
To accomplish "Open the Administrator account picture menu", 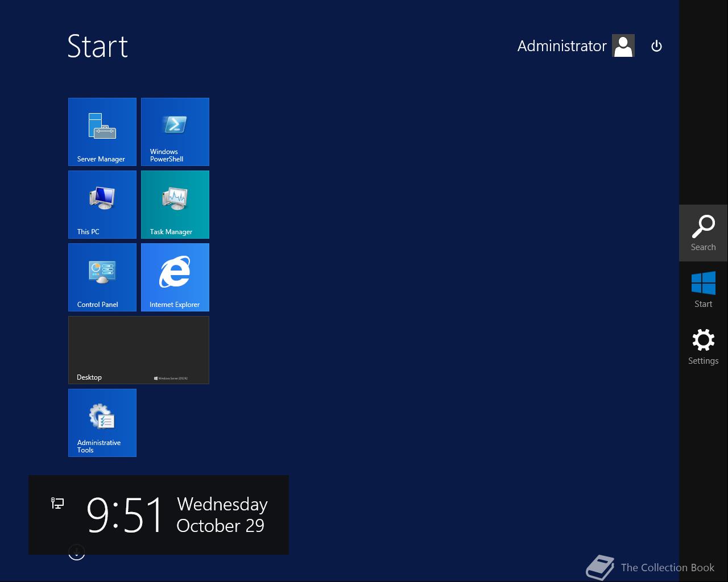I will [623, 46].
